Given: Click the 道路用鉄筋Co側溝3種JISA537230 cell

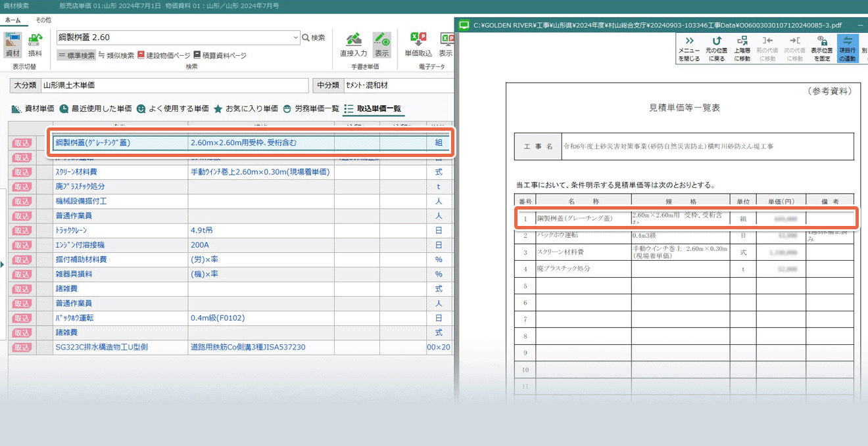Looking at the screenshot, I should [261, 347].
